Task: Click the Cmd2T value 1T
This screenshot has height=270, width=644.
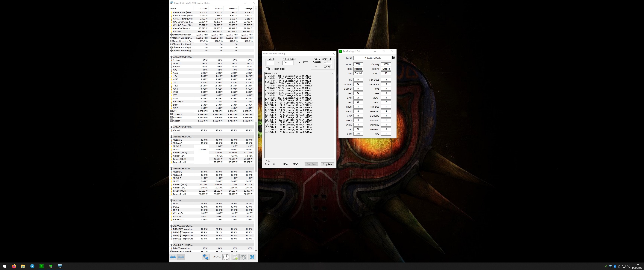Action: click(x=386, y=73)
